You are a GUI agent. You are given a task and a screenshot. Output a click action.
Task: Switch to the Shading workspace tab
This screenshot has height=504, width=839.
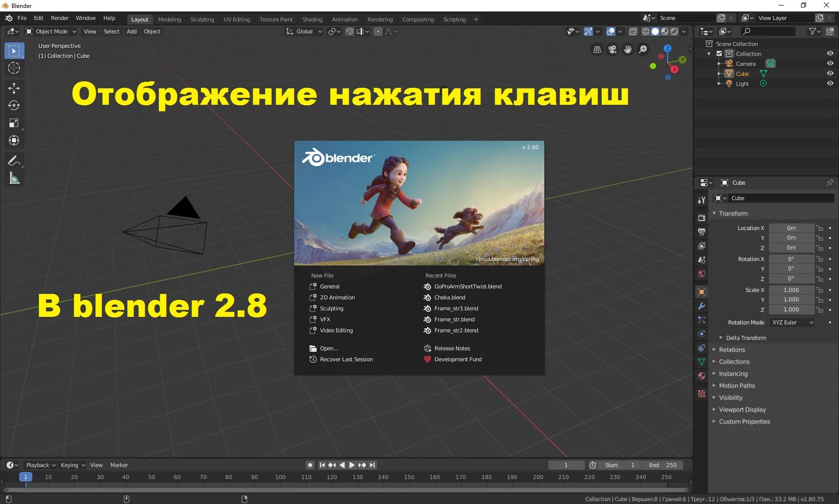[312, 19]
